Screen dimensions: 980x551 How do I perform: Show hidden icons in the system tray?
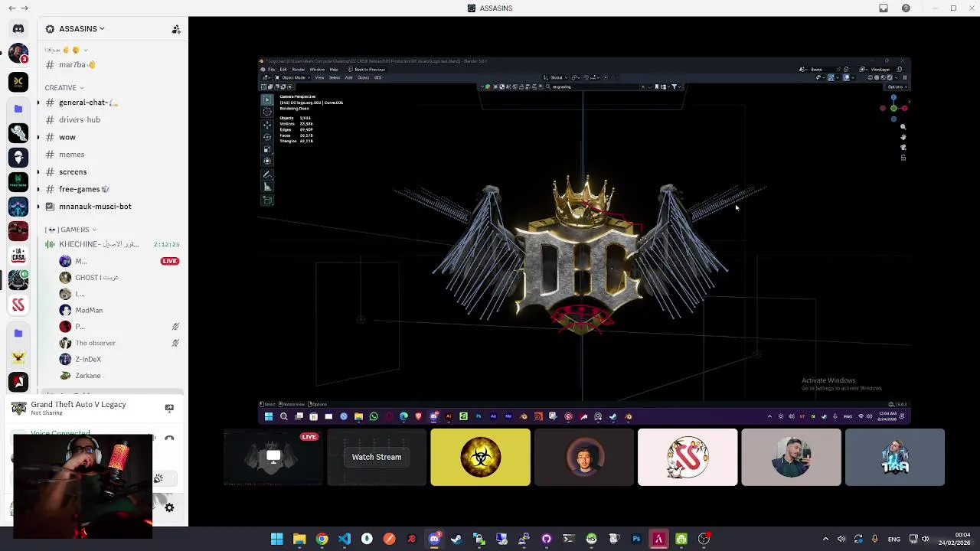825,539
